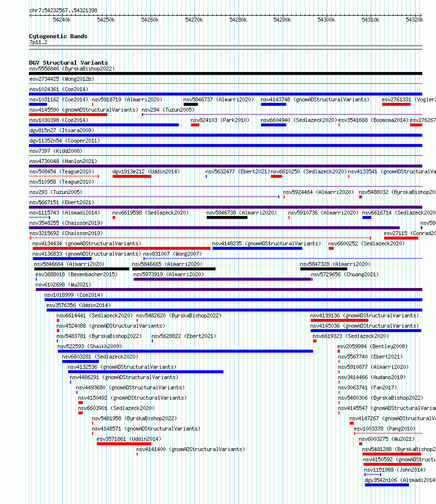Select esv3688018 (Besenbacher2015) variant label
Screen dimensions: 436x504
point(76,274)
